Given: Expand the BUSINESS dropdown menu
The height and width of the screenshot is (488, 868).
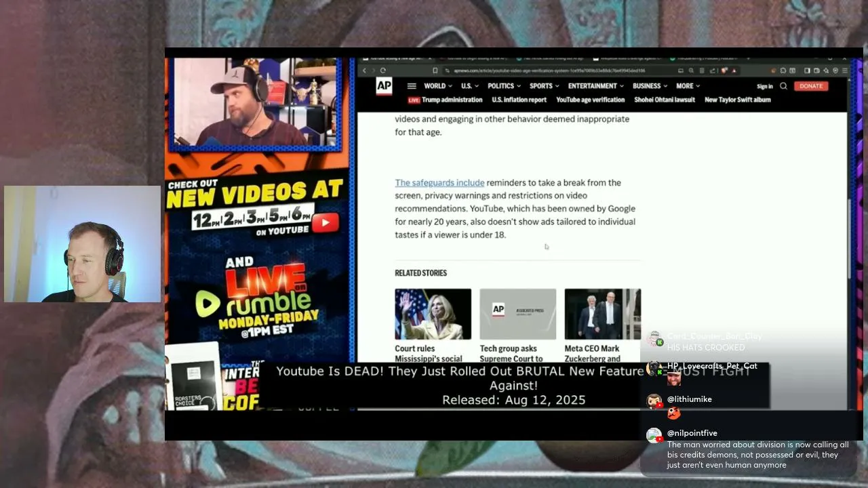Looking at the screenshot, I should [650, 86].
